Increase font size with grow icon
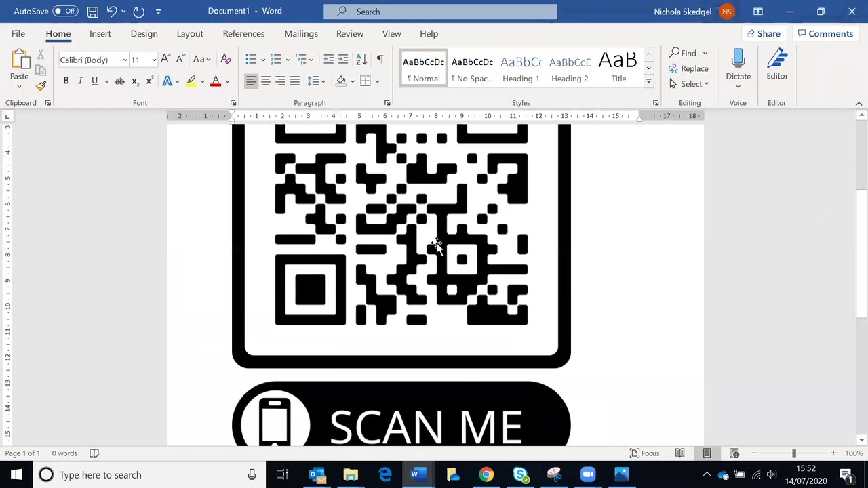868x488 pixels. [165, 60]
